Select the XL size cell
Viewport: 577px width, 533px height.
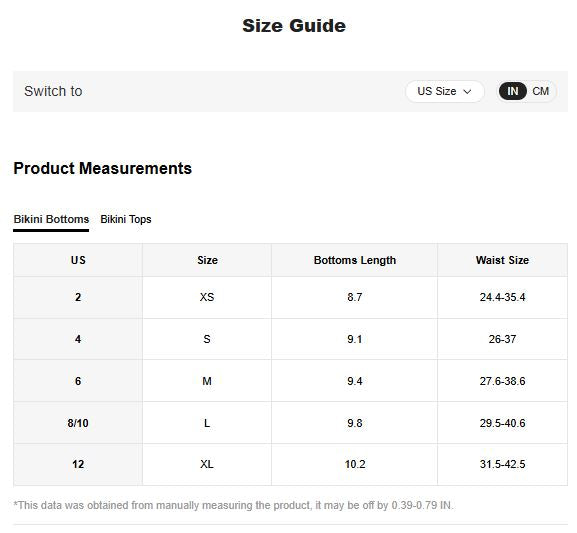(x=207, y=464)
